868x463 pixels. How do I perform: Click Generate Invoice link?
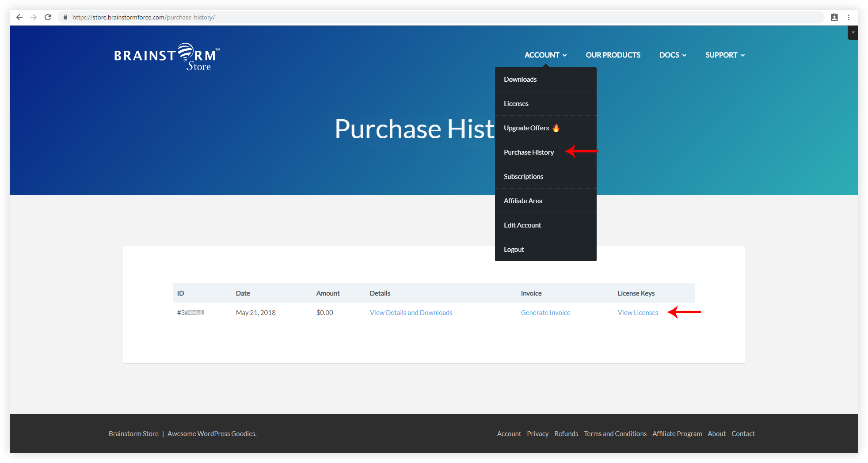(545, 313)
